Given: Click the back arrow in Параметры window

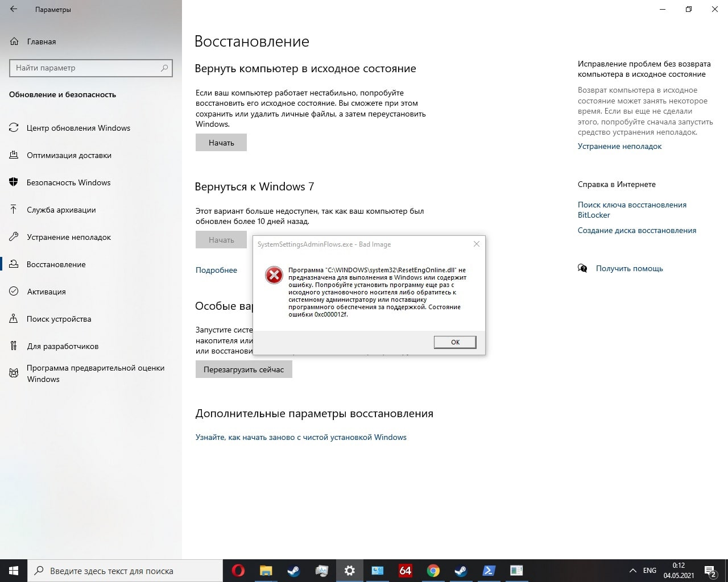Looking at the screenshot, I should coord(14,10).
